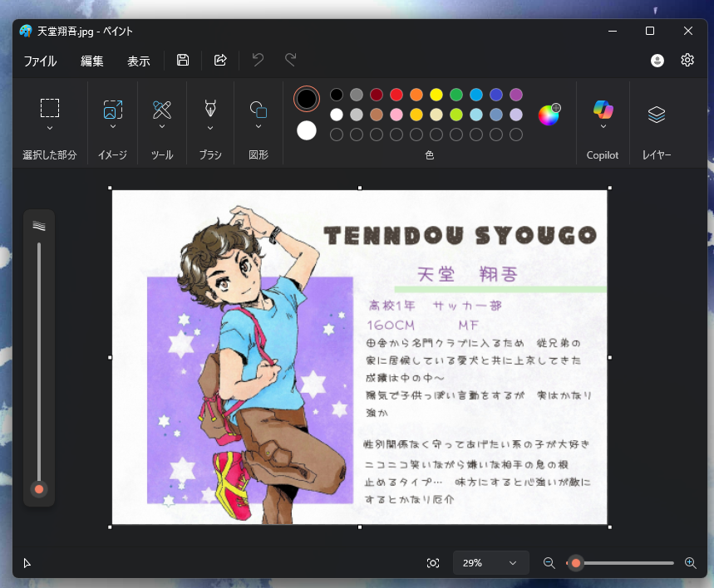Screen dimensions: 714x588
Task: Open the ファイル menu
Action: (40, 61)
